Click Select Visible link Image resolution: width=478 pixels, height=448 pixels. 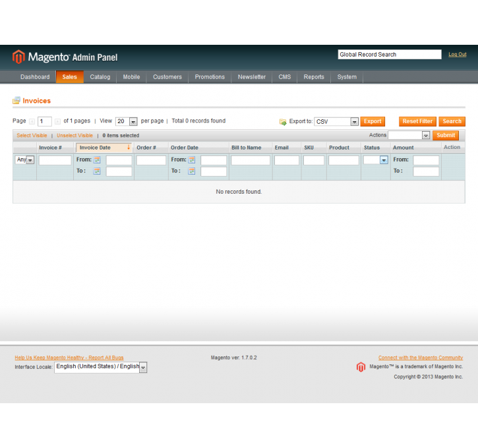click(32, 135)
